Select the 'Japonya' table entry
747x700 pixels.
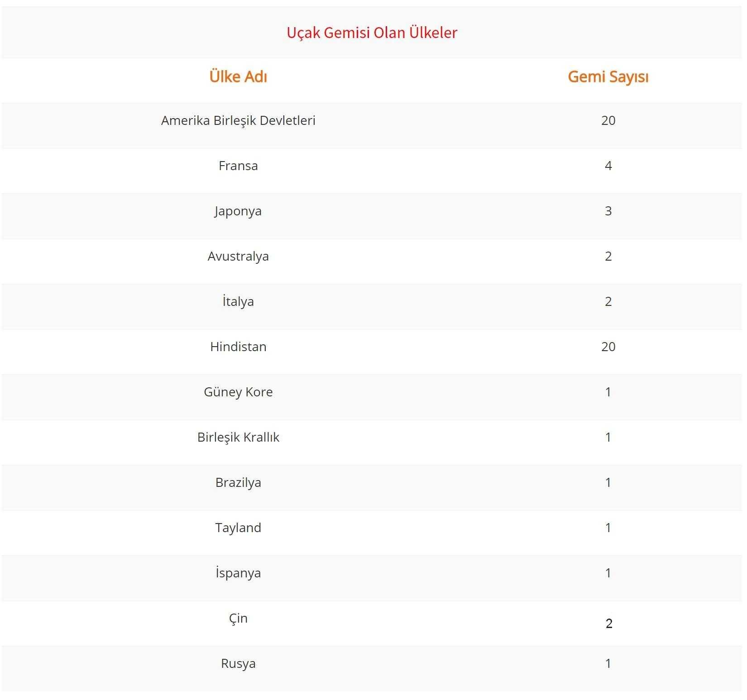[x=238, y=211]
